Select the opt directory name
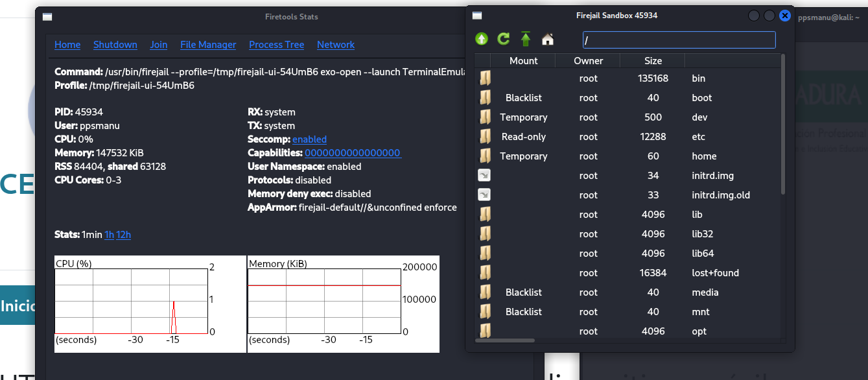Screen dimensions: 868x380 699,331
